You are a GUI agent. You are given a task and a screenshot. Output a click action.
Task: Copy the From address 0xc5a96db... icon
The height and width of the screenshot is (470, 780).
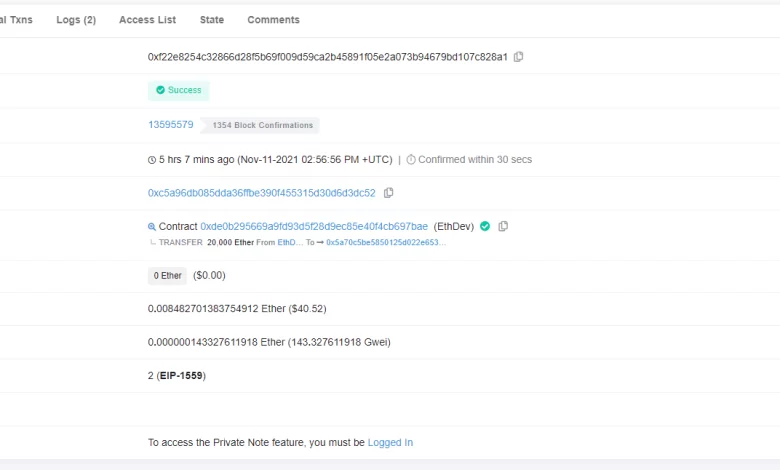click(x=389, y=192)
